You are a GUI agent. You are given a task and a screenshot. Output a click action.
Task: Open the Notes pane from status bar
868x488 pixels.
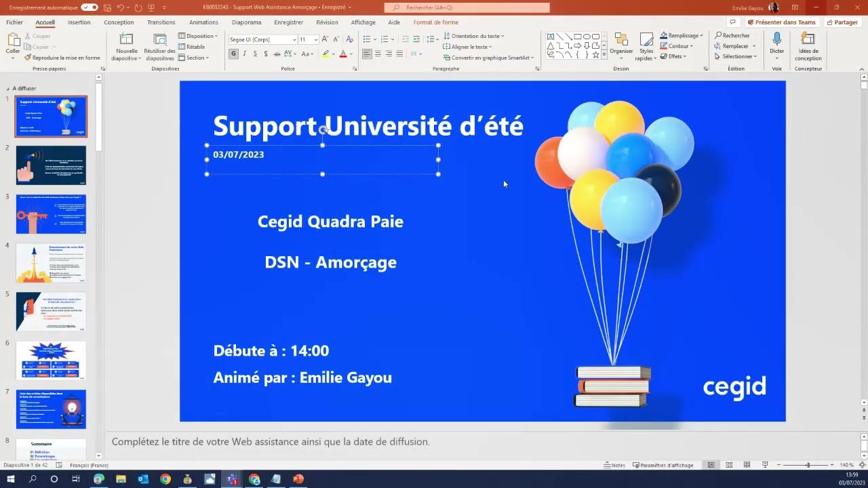[x=614, y=465]
